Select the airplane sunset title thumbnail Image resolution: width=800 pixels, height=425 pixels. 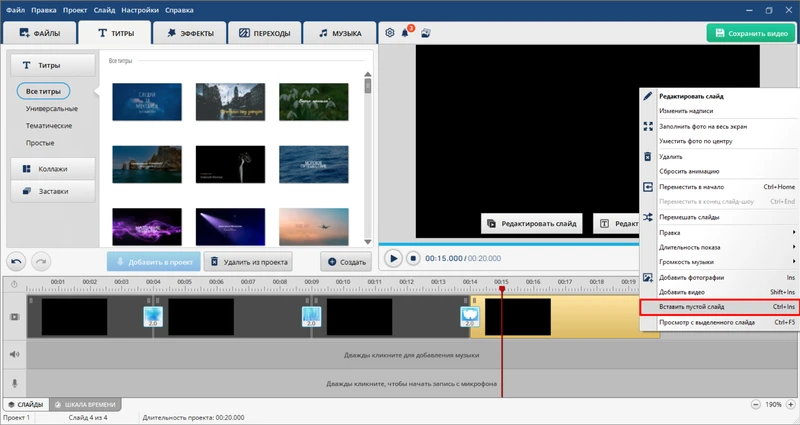(314, 227)
